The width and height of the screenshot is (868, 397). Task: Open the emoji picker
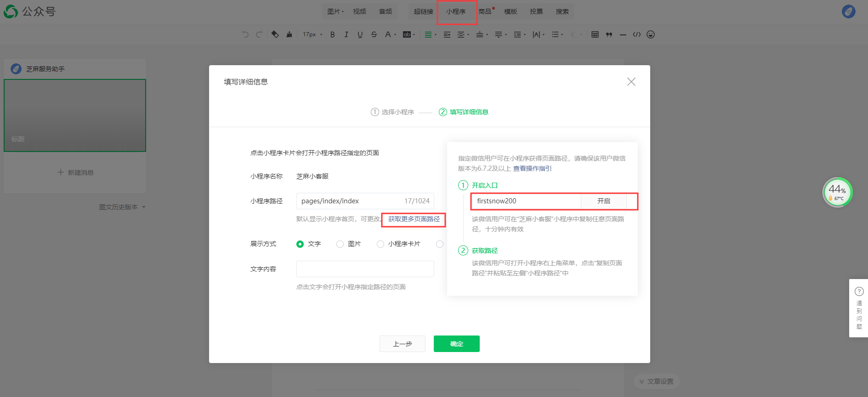coord(651,34)
